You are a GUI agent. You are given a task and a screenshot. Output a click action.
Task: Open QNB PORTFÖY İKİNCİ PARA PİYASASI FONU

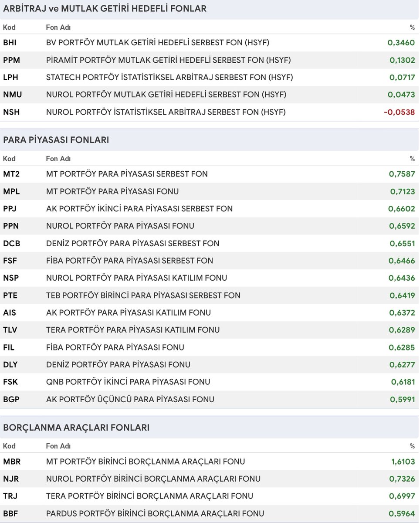pyautogui.click(x=128, y=382)
